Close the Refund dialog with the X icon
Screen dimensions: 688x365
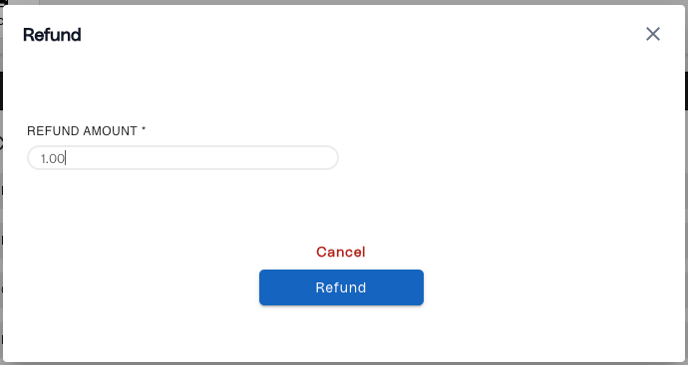pyautogui.click(x=653, y=34)
